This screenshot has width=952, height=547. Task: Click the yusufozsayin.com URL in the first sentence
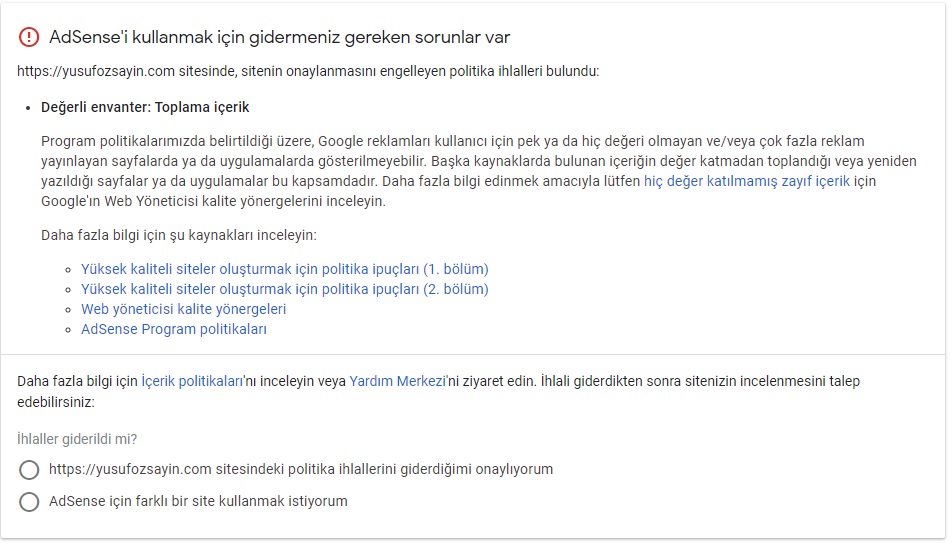coord(96,72)
